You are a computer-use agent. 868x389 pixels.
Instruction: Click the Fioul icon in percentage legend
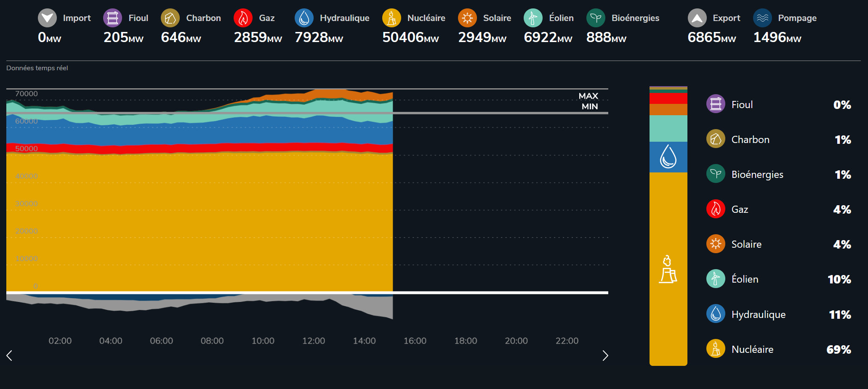716,104
